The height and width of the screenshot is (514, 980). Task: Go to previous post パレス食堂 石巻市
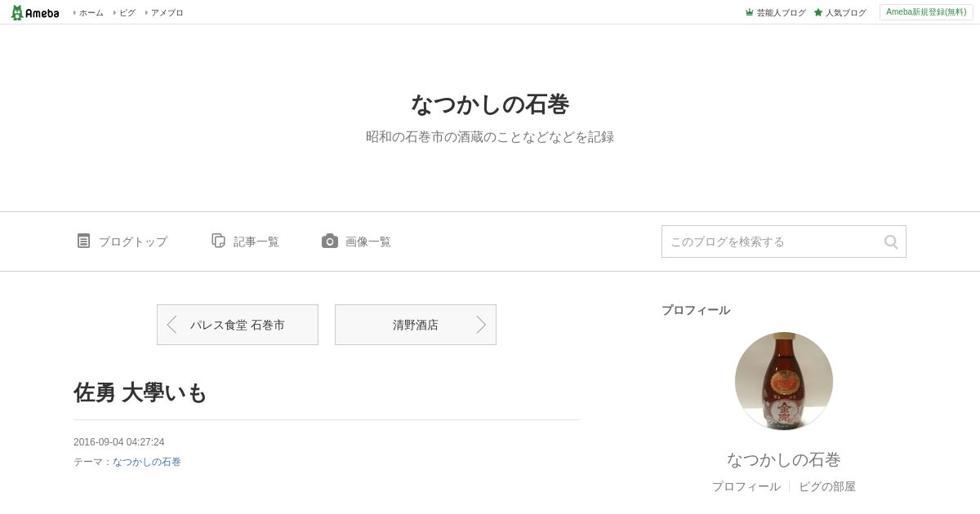coord(238,325)
